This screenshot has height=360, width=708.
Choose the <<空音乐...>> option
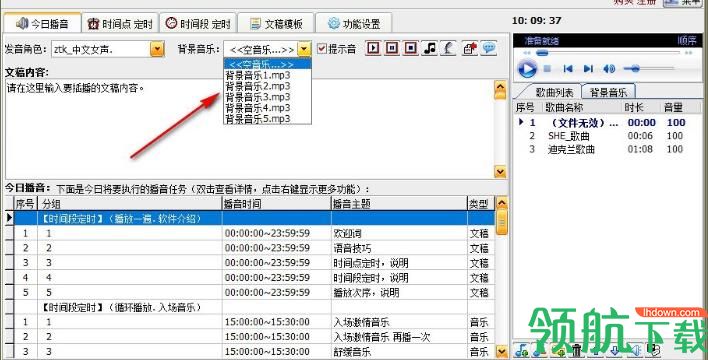(267, 64)
